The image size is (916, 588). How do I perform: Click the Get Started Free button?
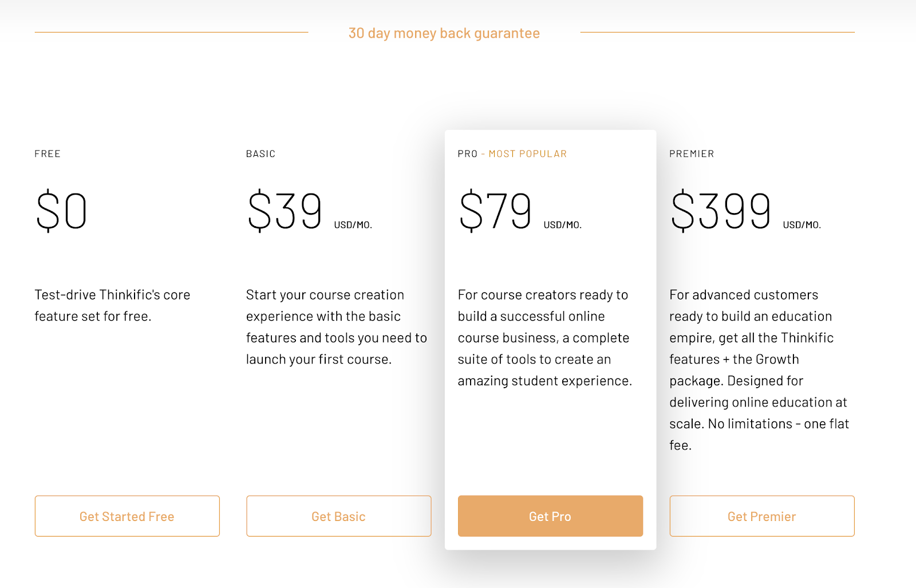click(x=127, y=516)
